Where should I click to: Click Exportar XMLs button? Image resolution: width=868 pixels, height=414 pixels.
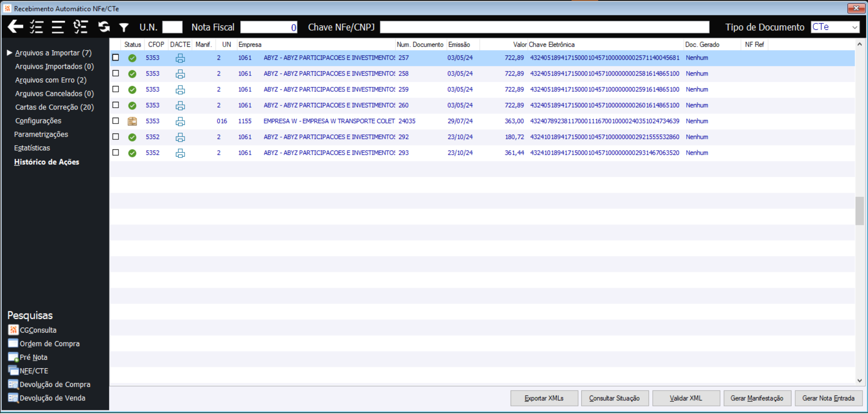(544, 398)
